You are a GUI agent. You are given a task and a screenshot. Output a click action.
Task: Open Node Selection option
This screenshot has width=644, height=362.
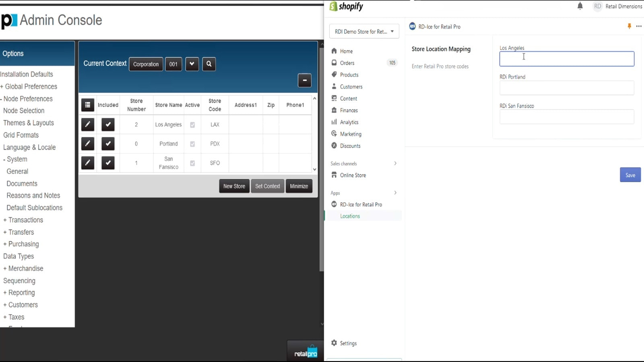click(x=24, y=111)
